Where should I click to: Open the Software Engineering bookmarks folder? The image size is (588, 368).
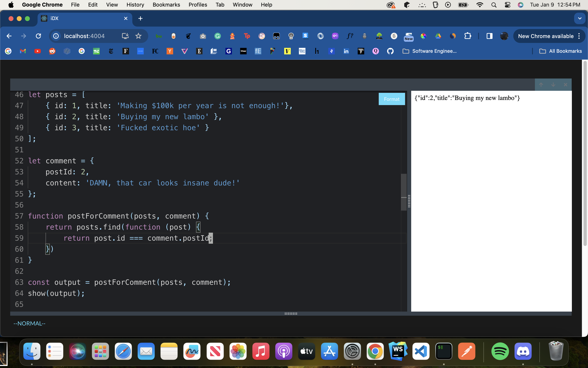pos(430,51)
